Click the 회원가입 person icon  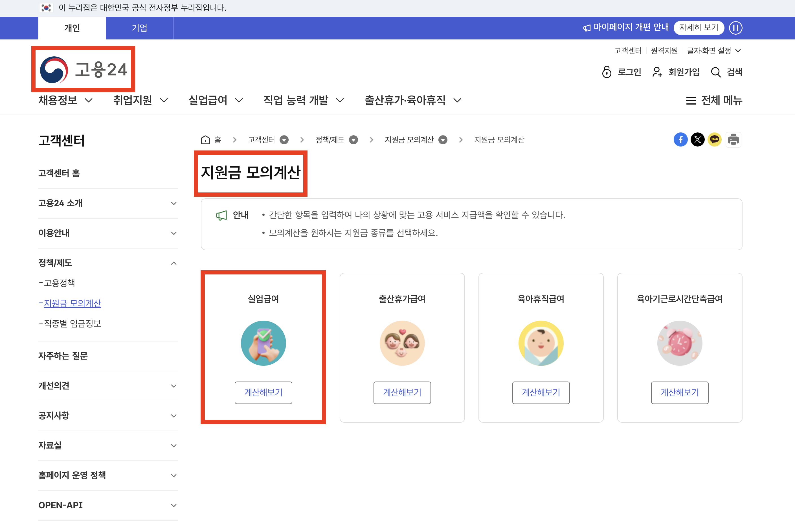point(657,72)
